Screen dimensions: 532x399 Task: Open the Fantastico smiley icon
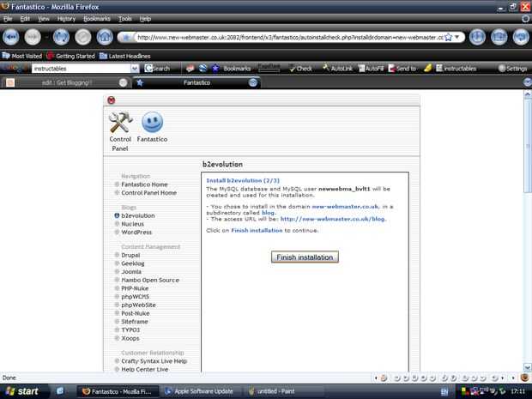152,126
